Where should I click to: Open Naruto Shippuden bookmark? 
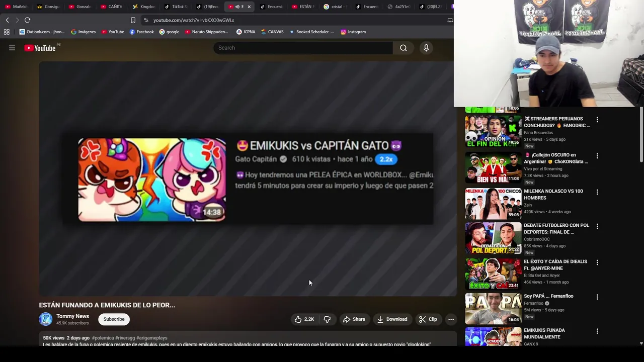tap(206, 32)
